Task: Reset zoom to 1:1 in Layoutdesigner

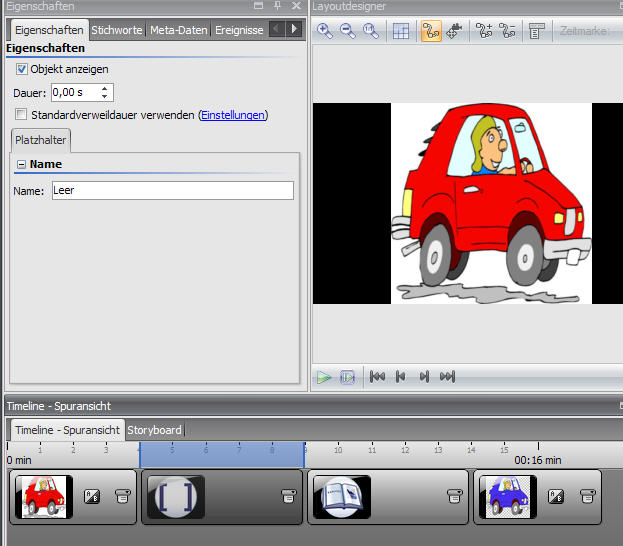Action: (x=370, y=31)
